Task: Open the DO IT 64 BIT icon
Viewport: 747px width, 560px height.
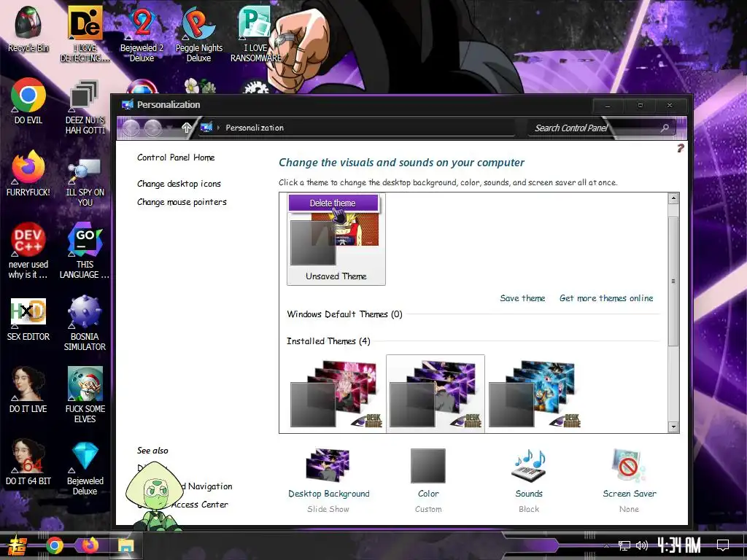Action: [28, 462]
